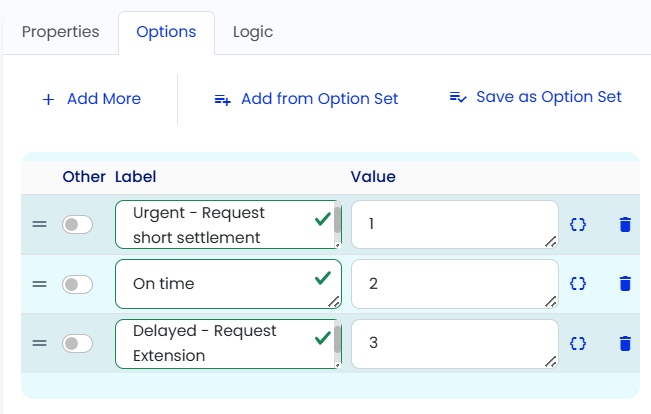The width and height of the screenshot is (651, 414).
Task: Open curly braces editor for value 3
Action: click(578, 344)
